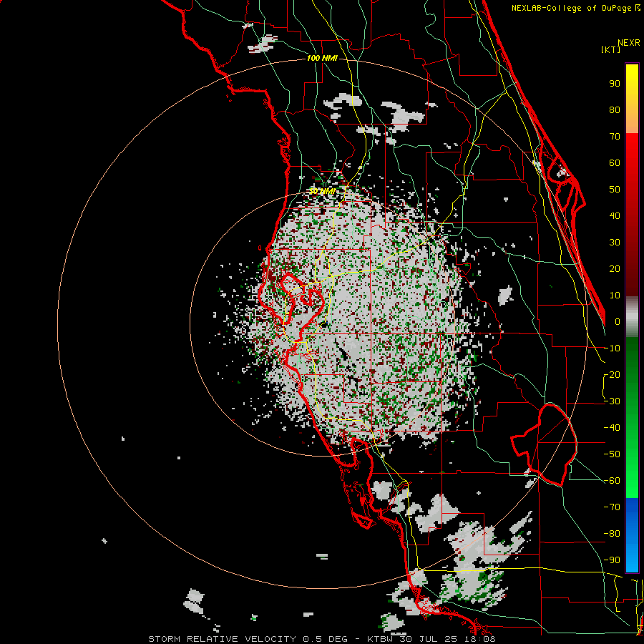Click the 60 value on velocity scale

click(615, 162)
